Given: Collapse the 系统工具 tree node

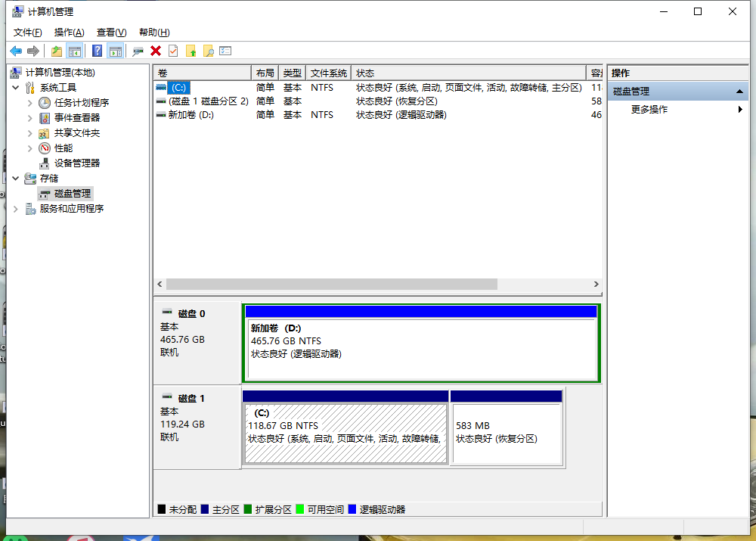Looking at the screenshot, I should pyautogui.click(x=16, y=88).
